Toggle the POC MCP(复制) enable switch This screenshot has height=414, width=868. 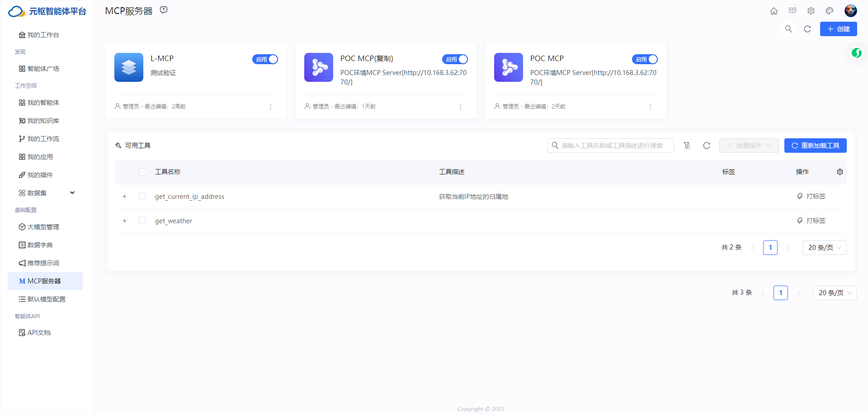(455, 59)
